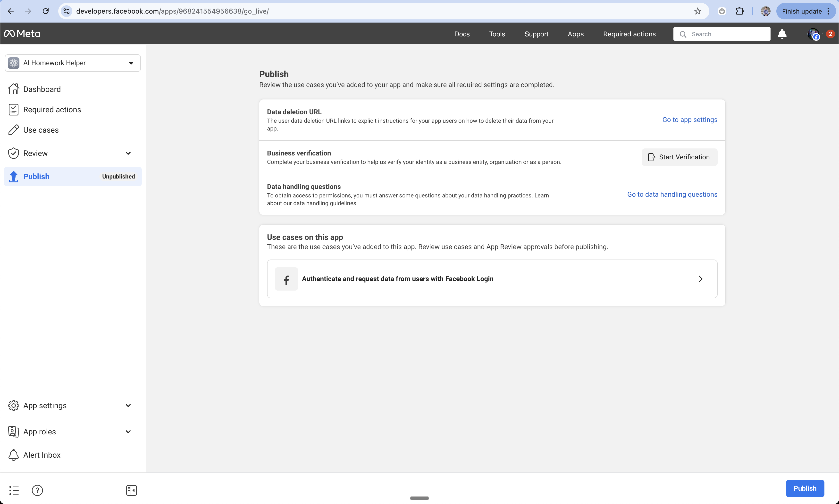Open Authenticate with Facebook Login use case
This screenshot has height=504, width=839.
coord(492,279)
